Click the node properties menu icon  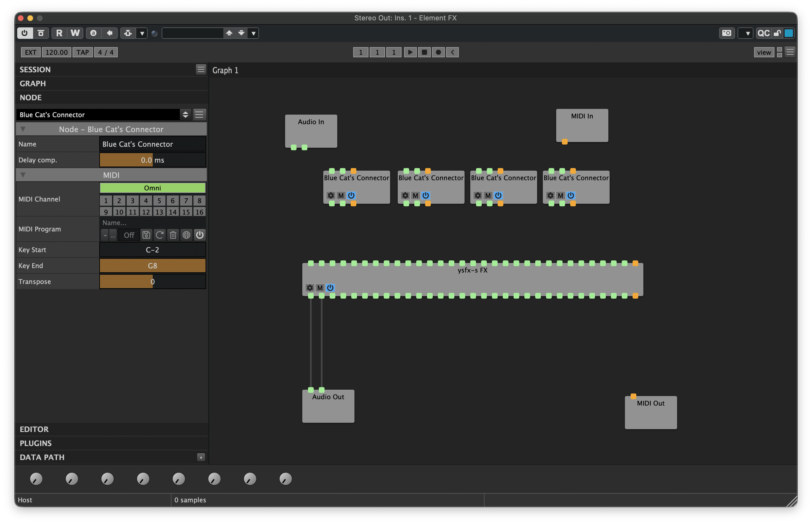pyautogui.click(x=199, y=115)
